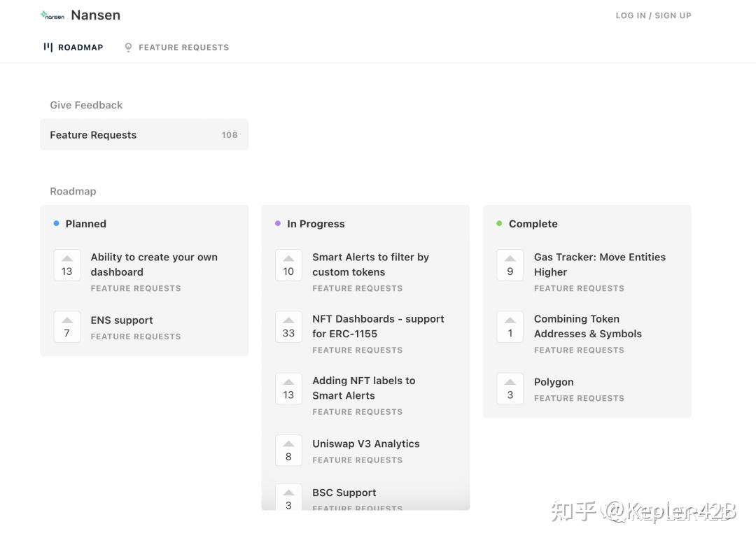
Task: Upvote the ENS support request
Action: pos(67,327)
